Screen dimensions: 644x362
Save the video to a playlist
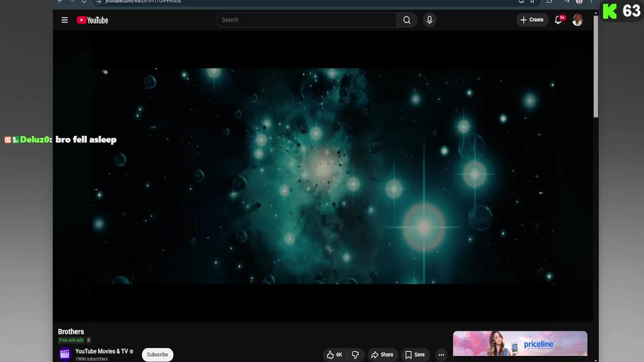tap(415, 355)
